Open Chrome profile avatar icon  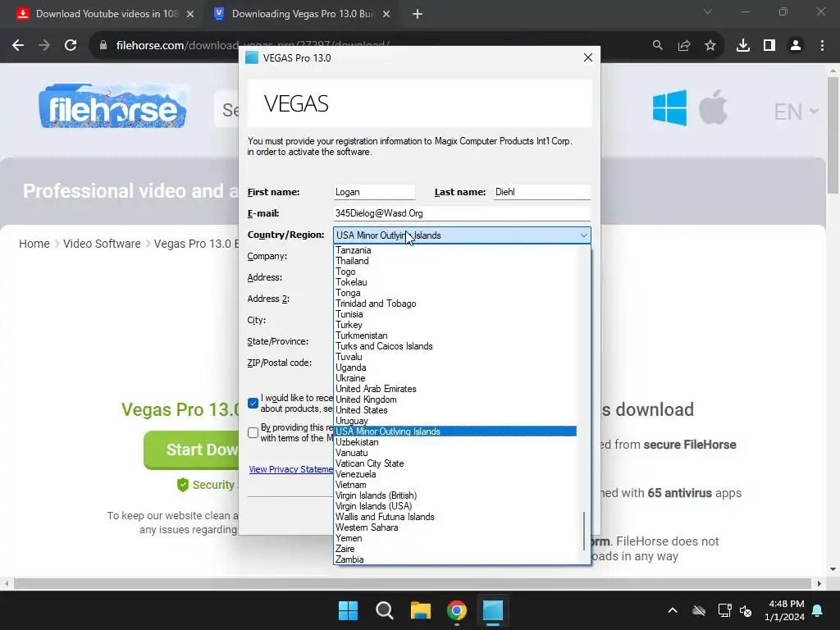coord(796,46)
